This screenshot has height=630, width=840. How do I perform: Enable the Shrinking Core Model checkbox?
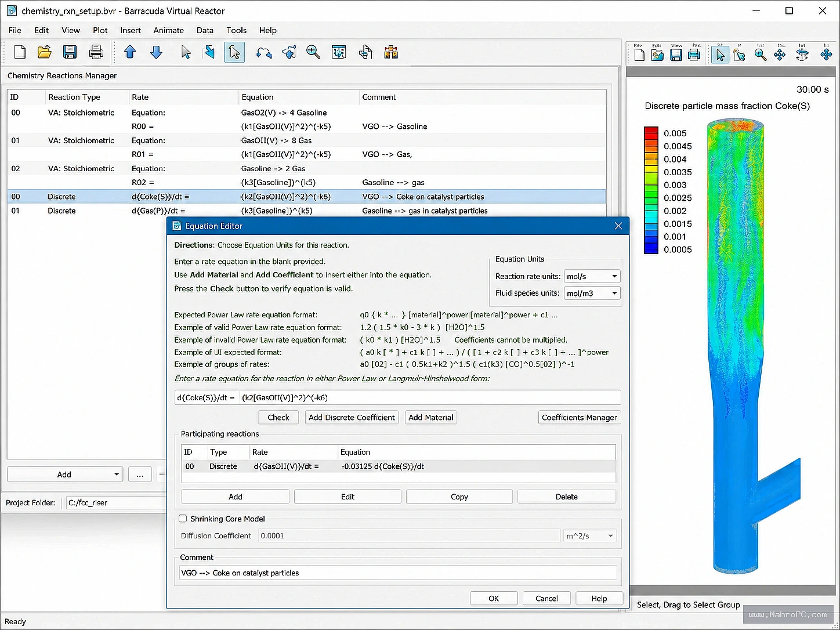point(183,519)
